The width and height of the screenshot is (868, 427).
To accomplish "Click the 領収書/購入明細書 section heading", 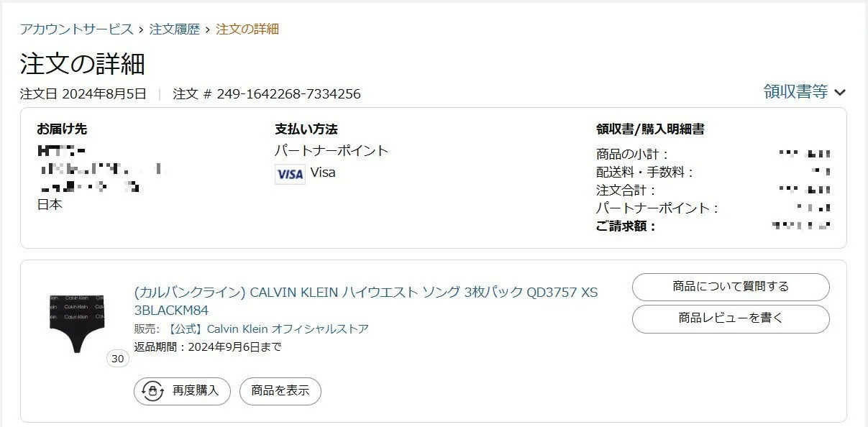I will [649, 129].
